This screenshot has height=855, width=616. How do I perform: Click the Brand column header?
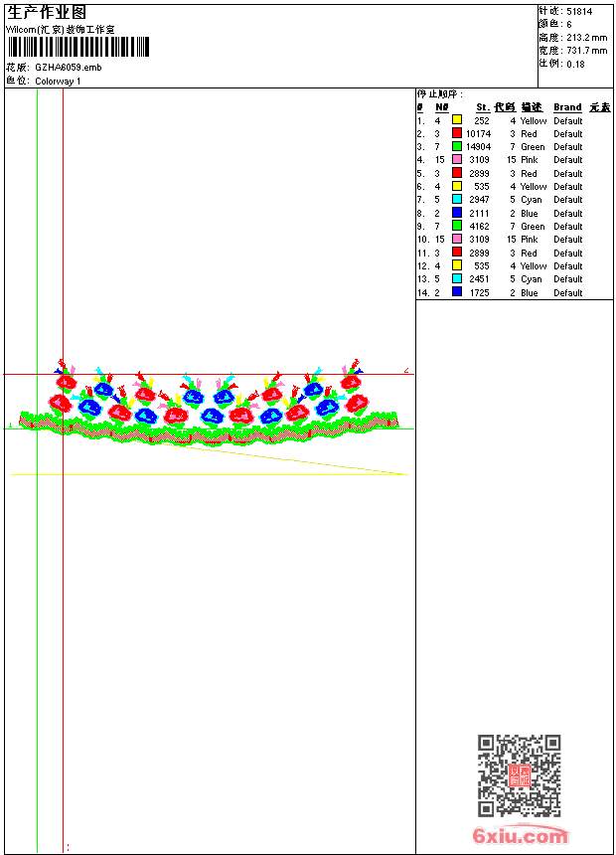click(x=567, y=107)
